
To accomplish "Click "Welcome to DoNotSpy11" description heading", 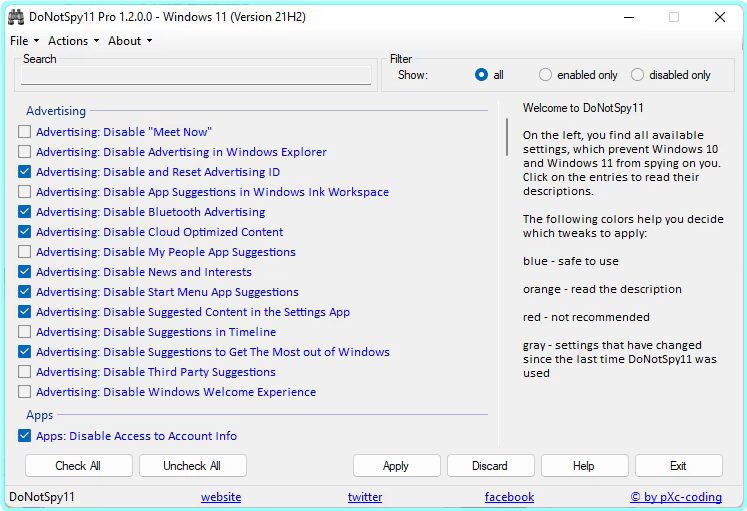I will 583,108.
